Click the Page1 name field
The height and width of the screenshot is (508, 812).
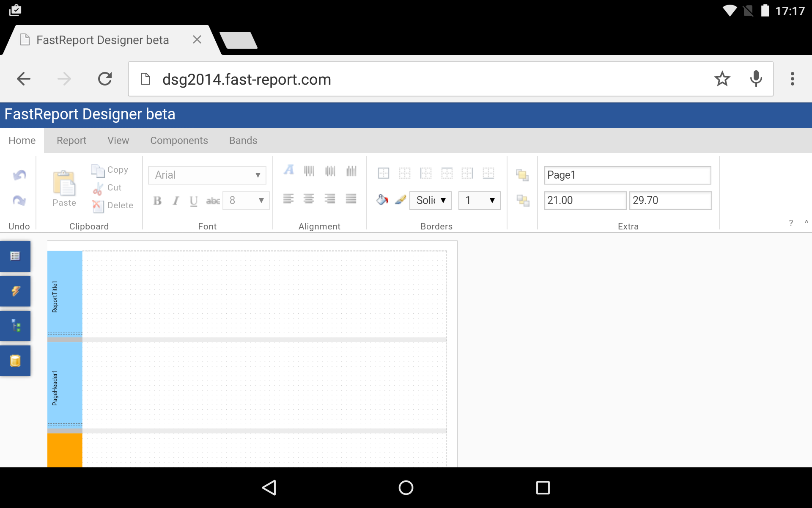tap(628, 175)
